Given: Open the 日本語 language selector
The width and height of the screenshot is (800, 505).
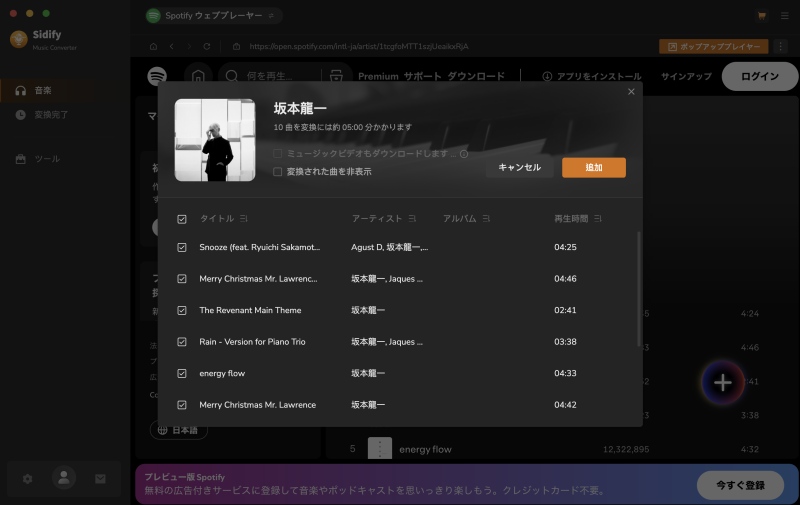Looking at the screenshot, I should (x=179, y=430).
